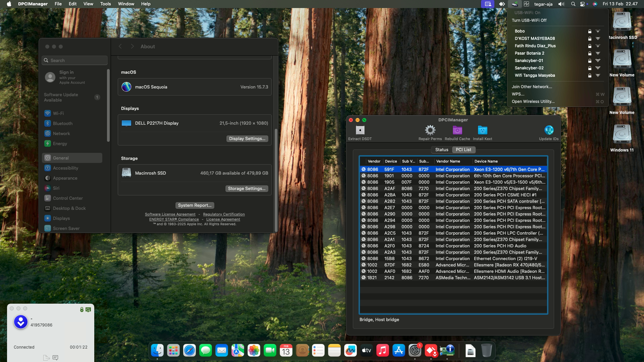Choose Join Other Network... in WiFi menu
Screen dimensions: 644x362
[x=532, y=87]
